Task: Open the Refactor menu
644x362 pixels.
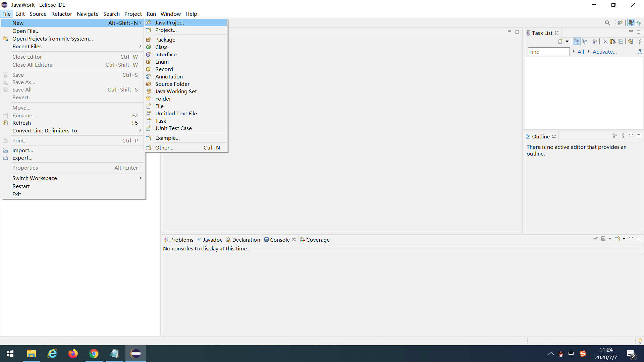Action: tap(61, 14)
